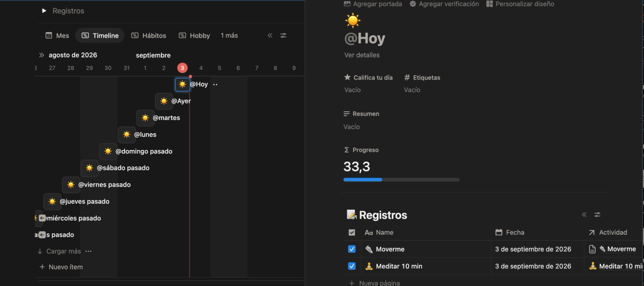Image resolution: width=644 pixels, height=286 pixels.
Task: Jump back to @miércoles pasado item arrow
Action: click(42, 218)
